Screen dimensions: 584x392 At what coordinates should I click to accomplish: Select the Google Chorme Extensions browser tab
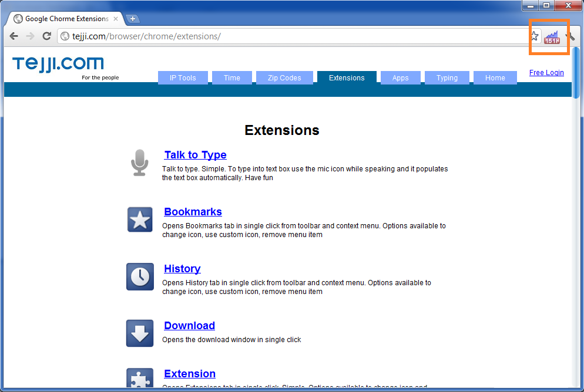click(66, 19)
